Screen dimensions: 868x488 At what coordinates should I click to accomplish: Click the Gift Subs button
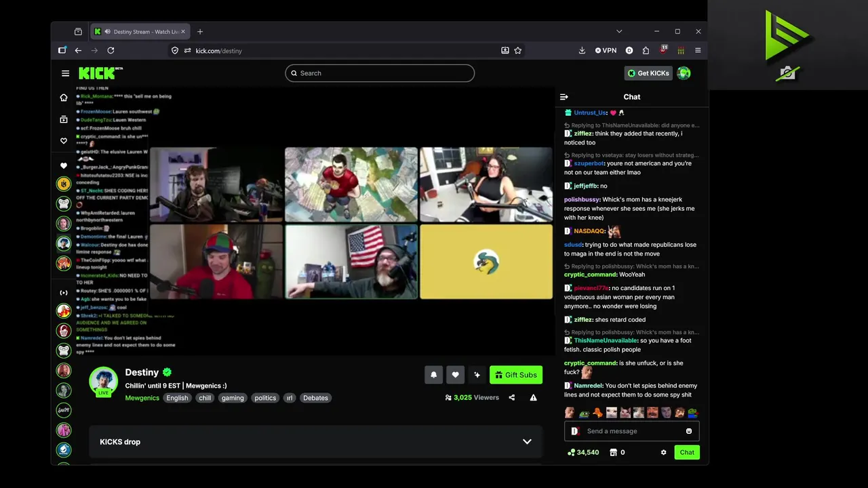click(516, 375)
